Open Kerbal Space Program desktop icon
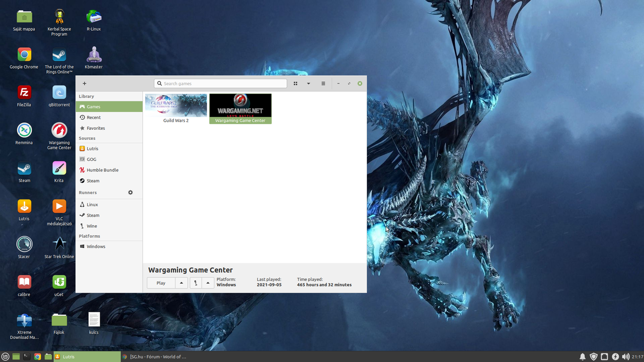Viewport: 644px width, 362px height. point(59,17)
